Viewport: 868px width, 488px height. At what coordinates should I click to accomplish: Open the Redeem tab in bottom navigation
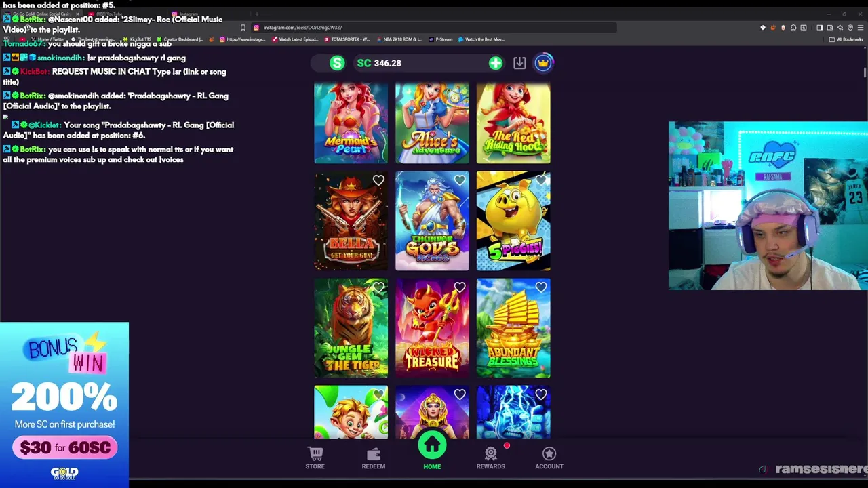374,458
